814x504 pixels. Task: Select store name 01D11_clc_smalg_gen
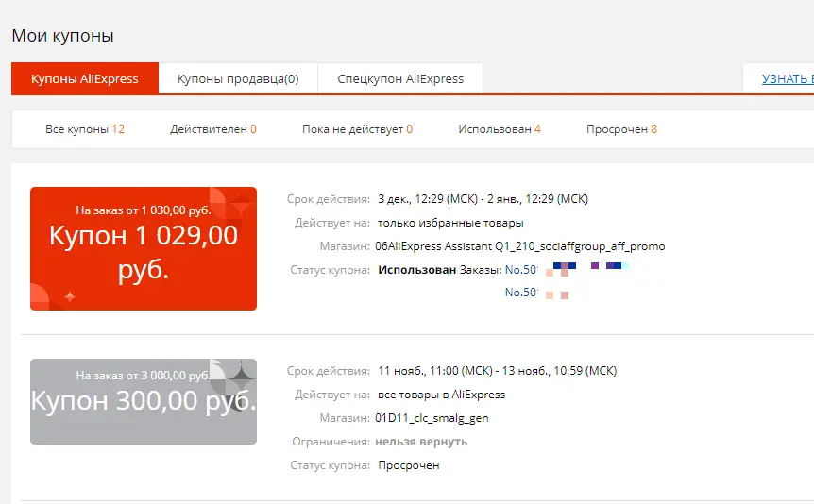click(432, 418)
